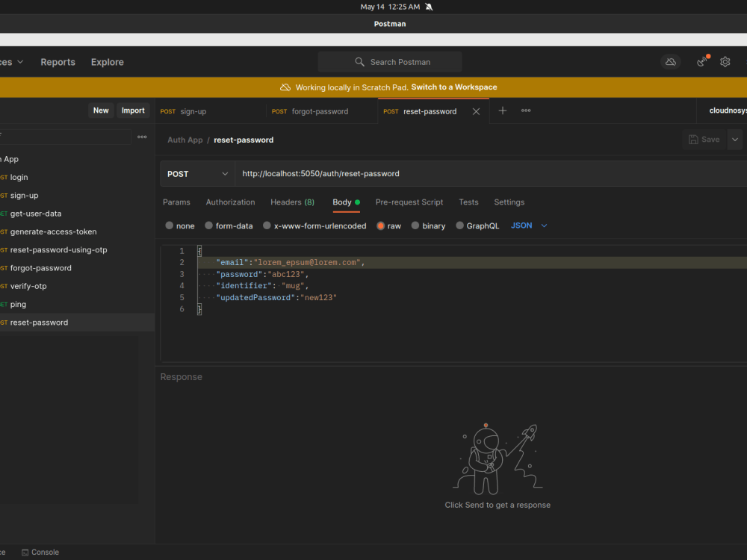Click the Save floppy disk icon

694,140
